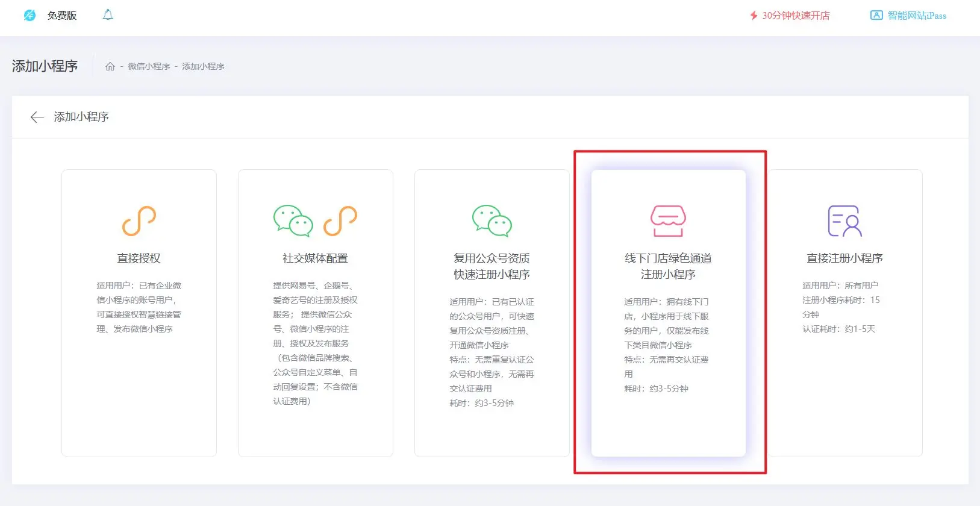
Task: Click the green WeChat icon above 社交媒体配置
Action: pyautogui.click(x=293, y=221)
